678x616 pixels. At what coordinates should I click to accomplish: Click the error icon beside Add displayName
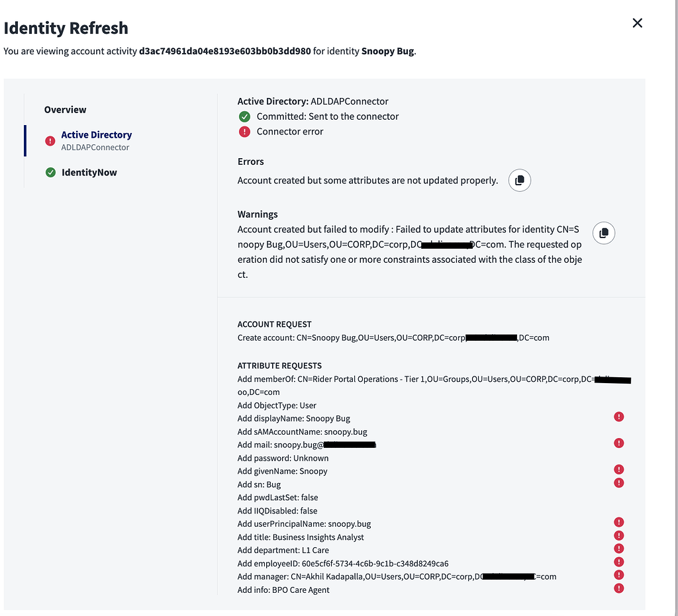pyautogui.click(x=618, y=416)
